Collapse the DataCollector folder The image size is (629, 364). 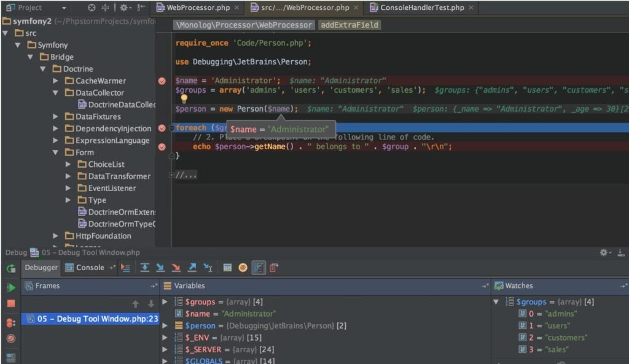coord(56,93)
